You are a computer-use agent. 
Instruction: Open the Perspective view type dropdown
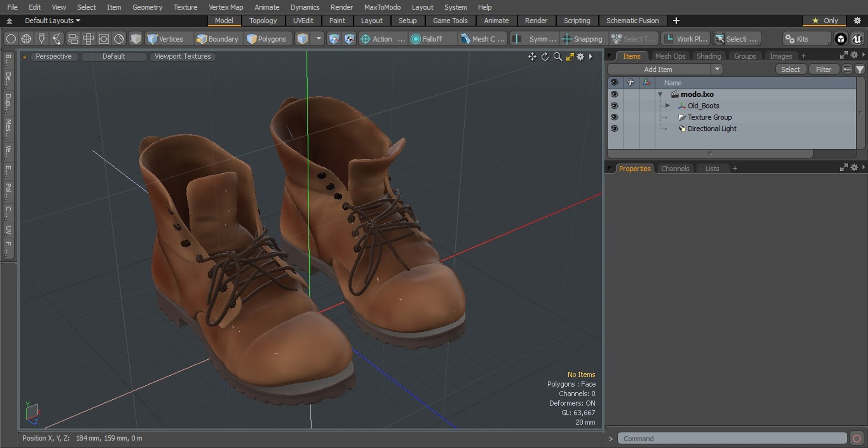[54, 57]
